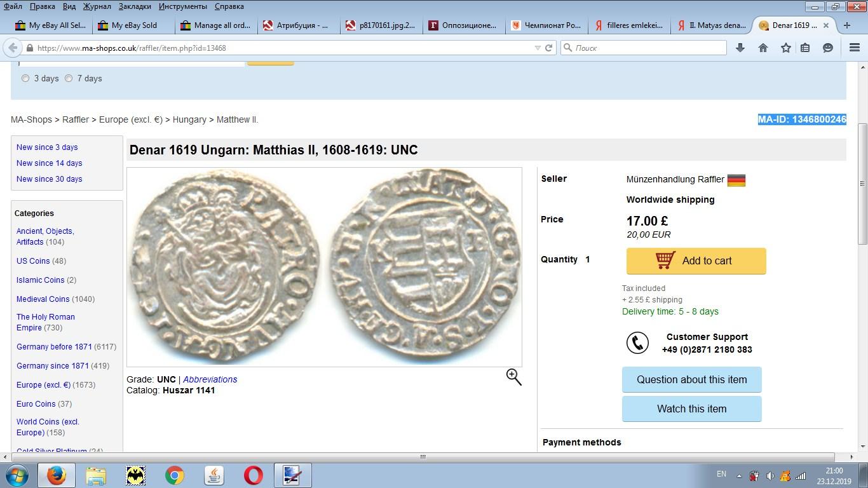Switch to II. Matyas dena tab
This screenshot has height=488, width=868.
[x=711, y=25]
